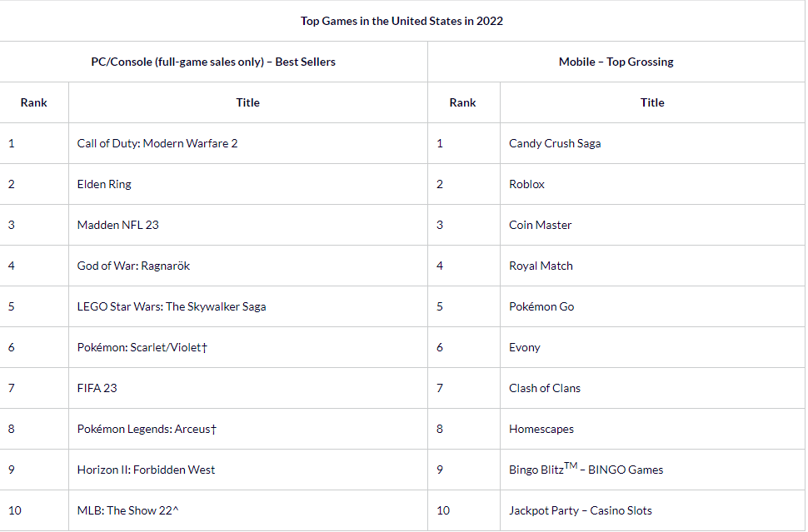Click the table title Top Games in the United States in 2022
Image resolution: width=808 pixels, height=532 pixels.
pos(402,21)
